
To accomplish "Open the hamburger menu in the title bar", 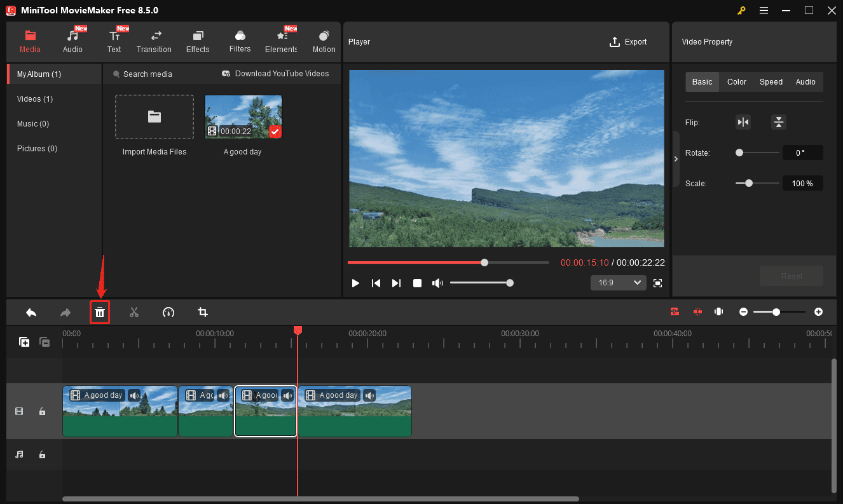I will coord(764,10).
